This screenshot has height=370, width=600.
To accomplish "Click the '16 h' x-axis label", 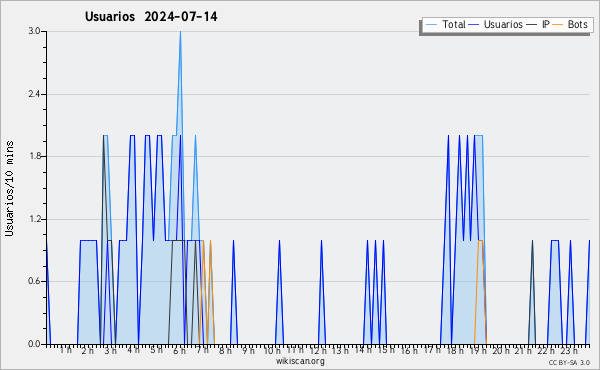I will coord(409,351).
